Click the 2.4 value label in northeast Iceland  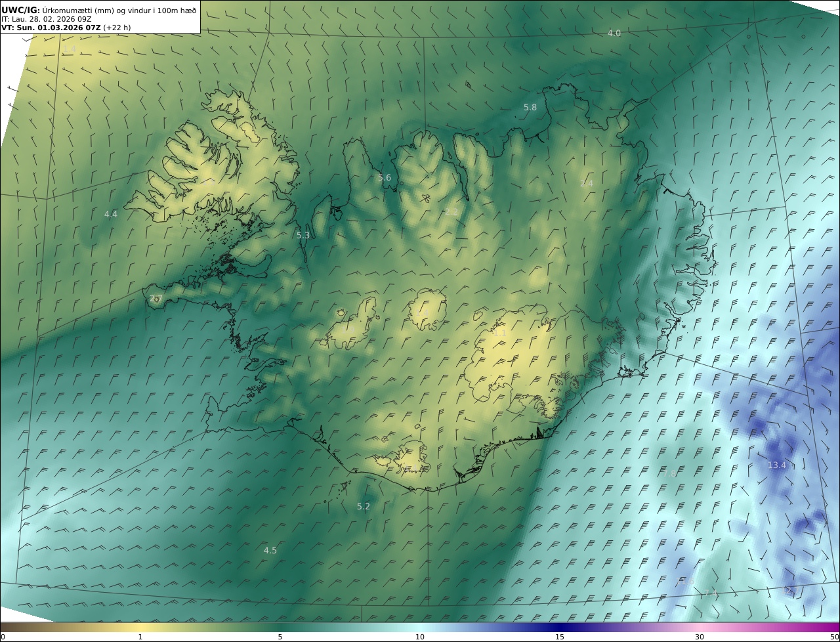coord(587,183)
